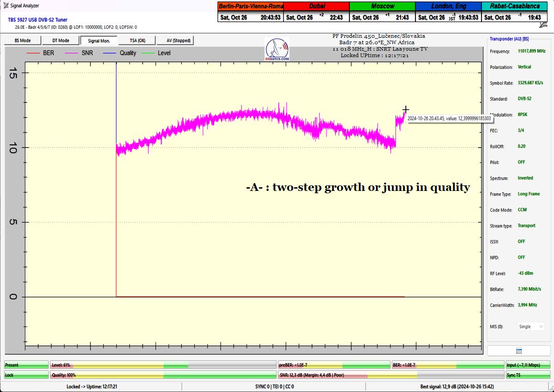
Task: Click the SNR 12,3 dB margin bar
Action: pyautogui.click(x=391, y=375)
